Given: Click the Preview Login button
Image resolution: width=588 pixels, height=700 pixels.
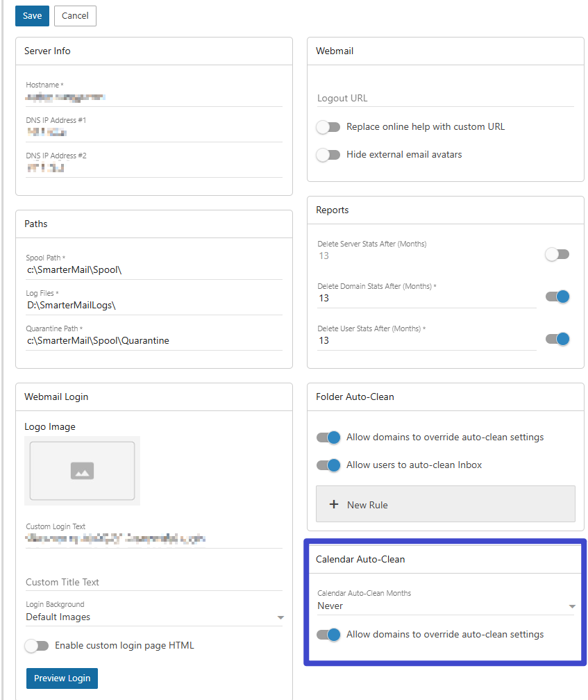Looking at the screenshot, I should point(62,678).
